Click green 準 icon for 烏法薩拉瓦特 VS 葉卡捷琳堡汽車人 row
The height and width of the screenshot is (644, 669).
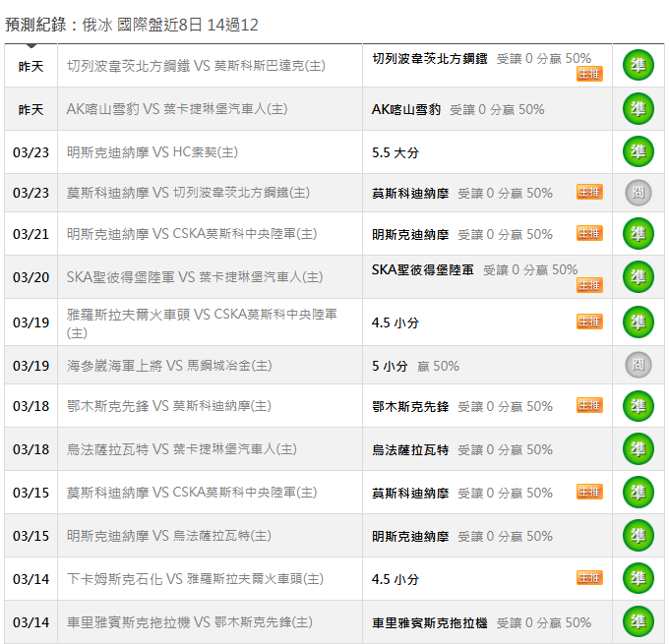click(639, 449)
